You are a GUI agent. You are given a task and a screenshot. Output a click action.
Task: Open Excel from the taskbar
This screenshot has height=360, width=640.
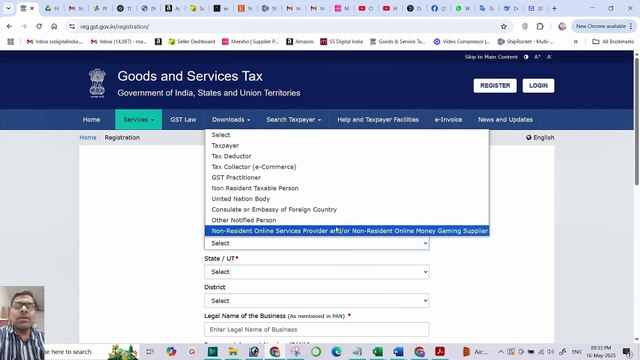pos(378,351)
